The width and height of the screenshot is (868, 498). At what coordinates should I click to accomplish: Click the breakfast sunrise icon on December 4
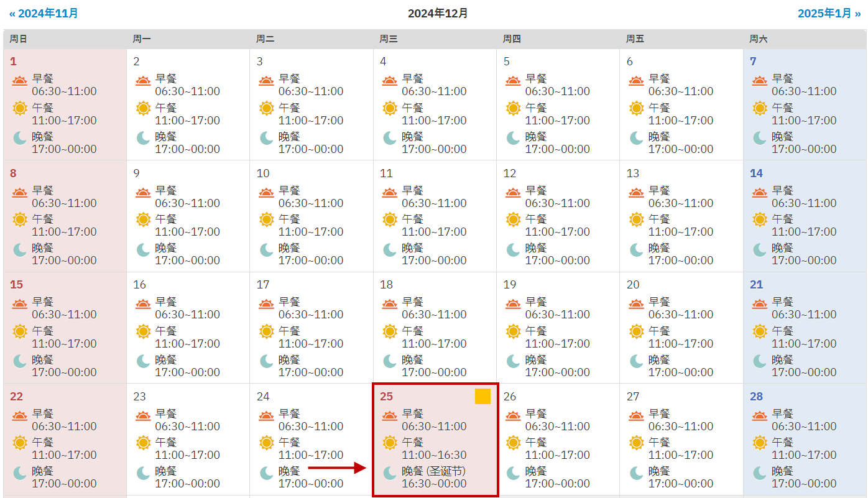tap(390, 81)
